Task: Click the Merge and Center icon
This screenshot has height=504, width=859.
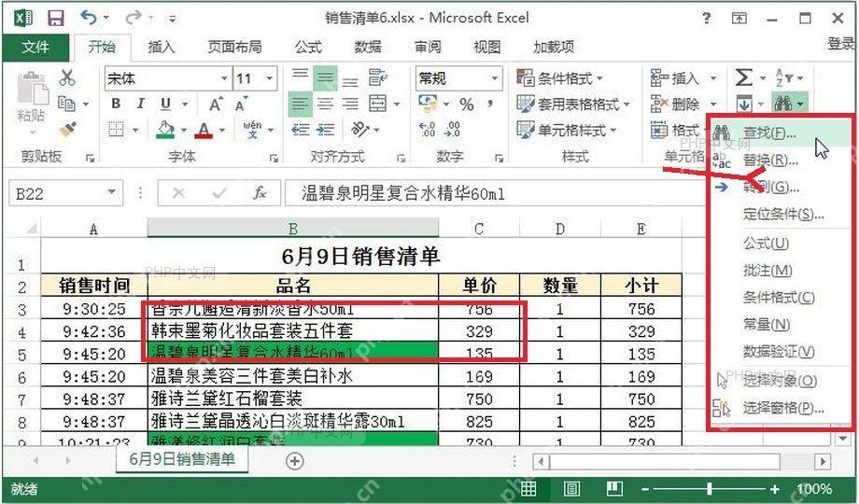Action: (x=378, y=104)
